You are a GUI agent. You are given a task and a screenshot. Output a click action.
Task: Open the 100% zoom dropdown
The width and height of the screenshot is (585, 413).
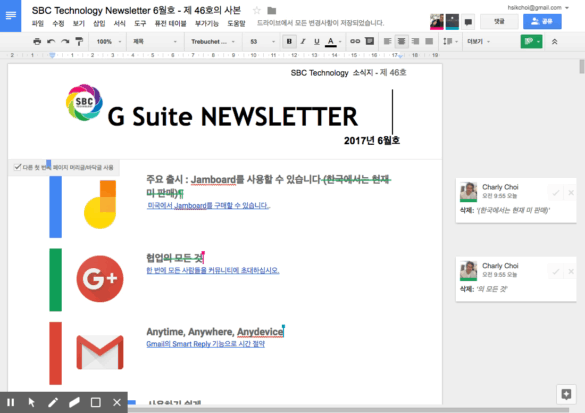(x=109, y=41)
